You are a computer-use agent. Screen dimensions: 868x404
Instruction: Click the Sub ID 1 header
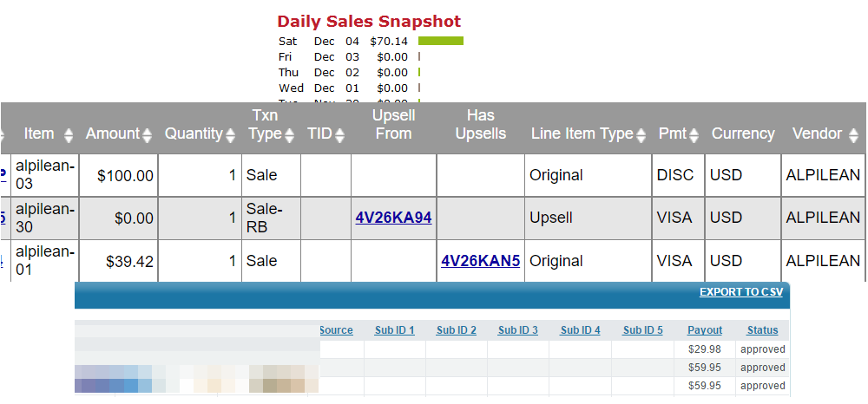click(x=394, y=330)
